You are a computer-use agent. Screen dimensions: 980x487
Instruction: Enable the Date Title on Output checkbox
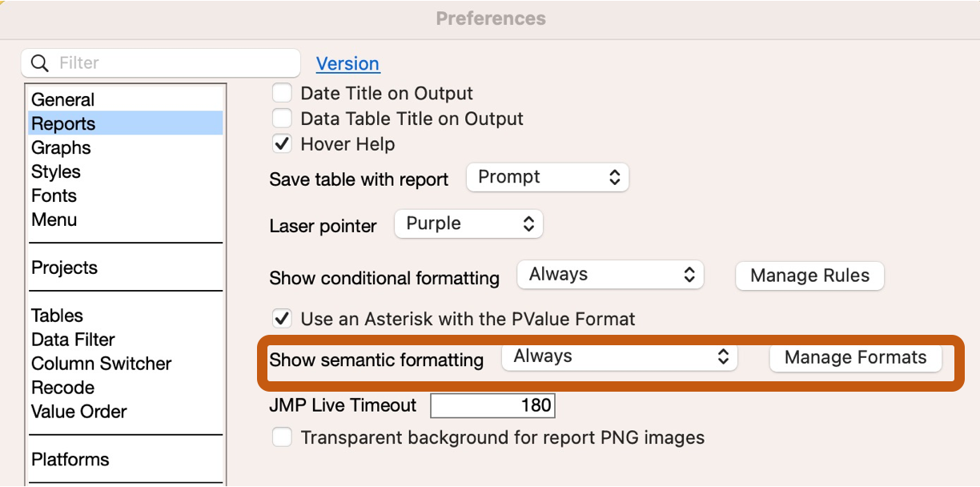tap(282, 92)
